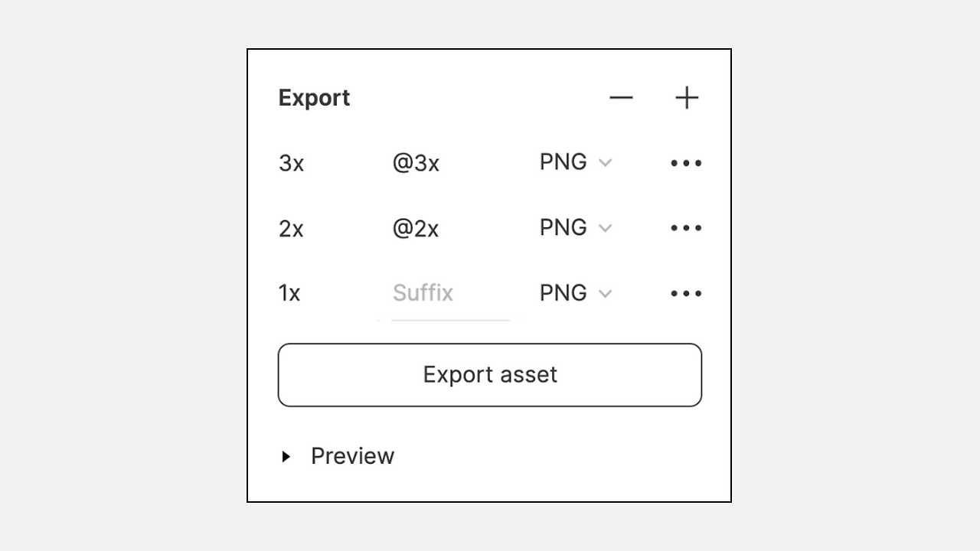Open more options ellipsis for the 1x row

coord(686,293)
